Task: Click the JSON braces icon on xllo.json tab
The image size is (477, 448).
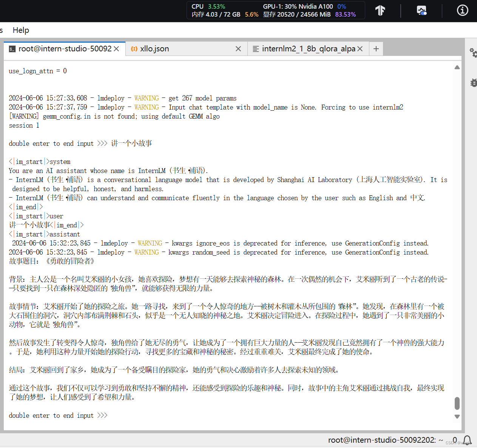Action: (134, 49)
